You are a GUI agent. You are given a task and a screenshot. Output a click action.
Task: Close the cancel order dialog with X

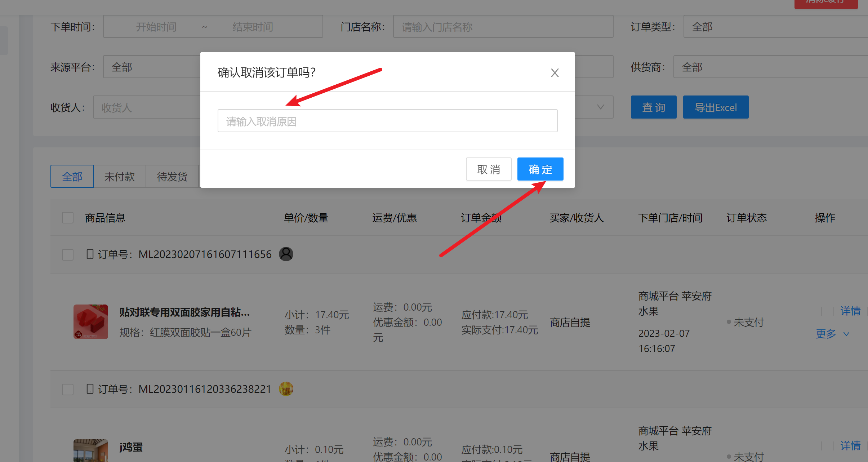tap(555, 73)
